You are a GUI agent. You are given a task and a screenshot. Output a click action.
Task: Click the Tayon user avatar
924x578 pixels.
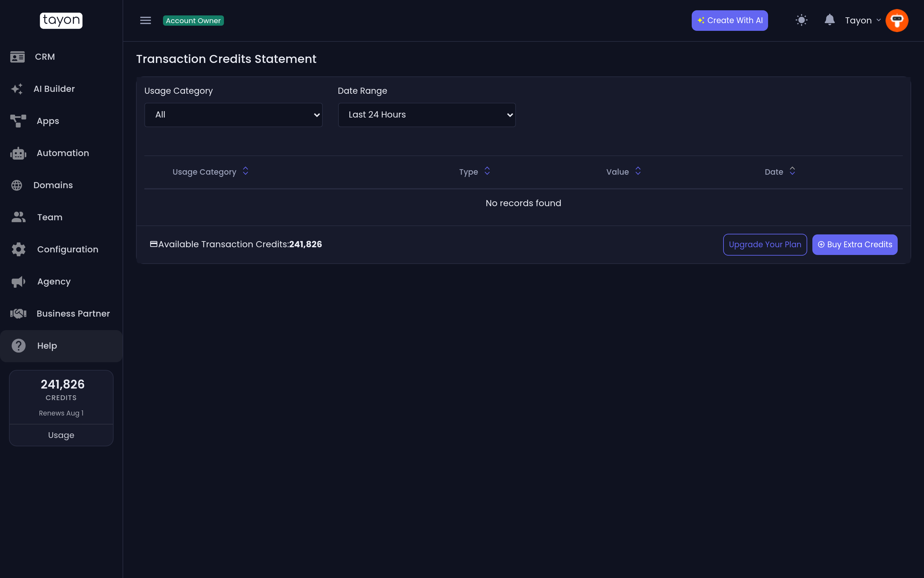pyautogui.click(x=896, y=21)
